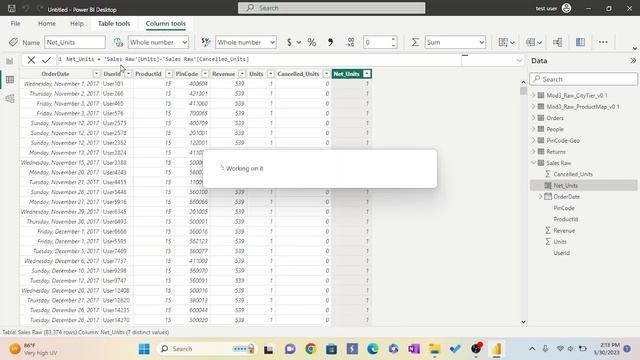
Task: Click the table vertical scrollbar up arrow
Action: 523,82
